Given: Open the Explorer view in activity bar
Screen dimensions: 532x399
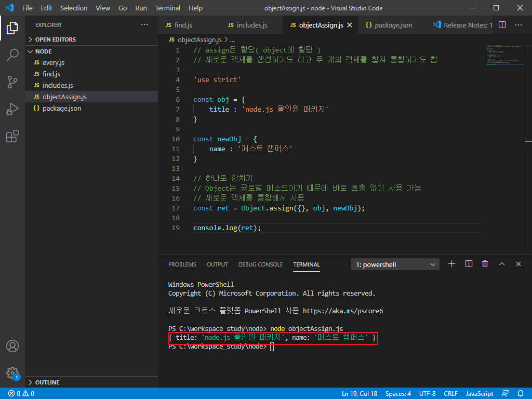Looking at the screenshot, I should point(12,28).
